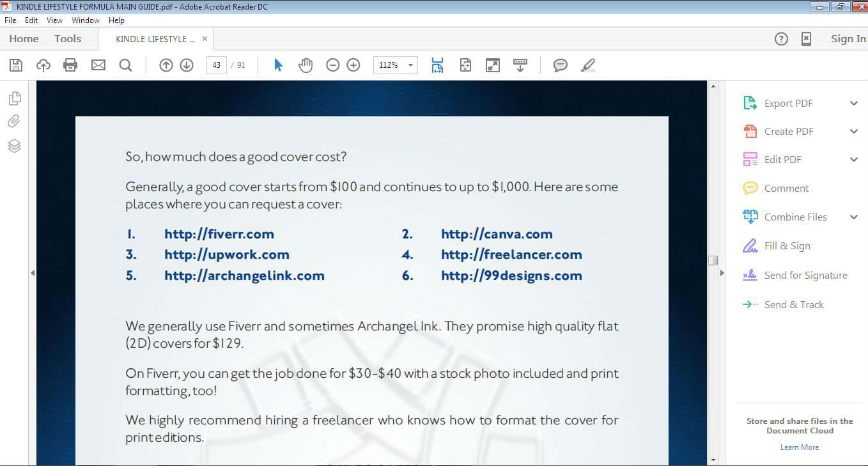Open the http://fiverr.com link
The image size is (868, 466).
[219, 234]
